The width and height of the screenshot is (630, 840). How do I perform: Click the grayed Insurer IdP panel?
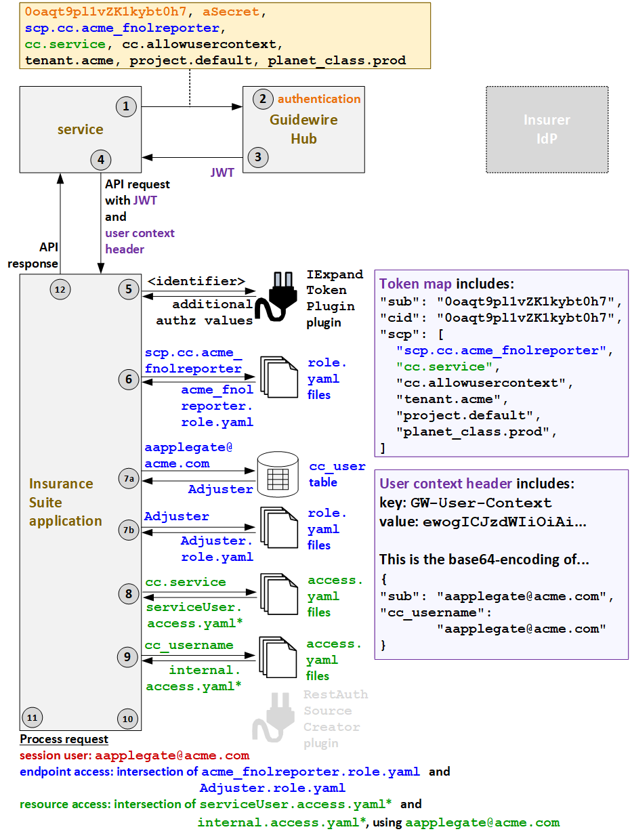coord(547,129)
